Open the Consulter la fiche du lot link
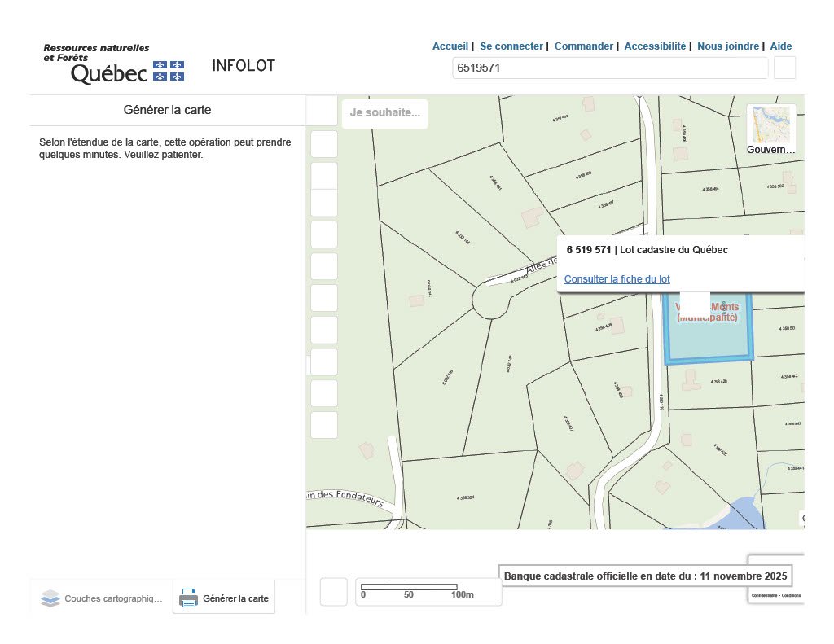Screen dimensions: 834x644 point(617,279)
